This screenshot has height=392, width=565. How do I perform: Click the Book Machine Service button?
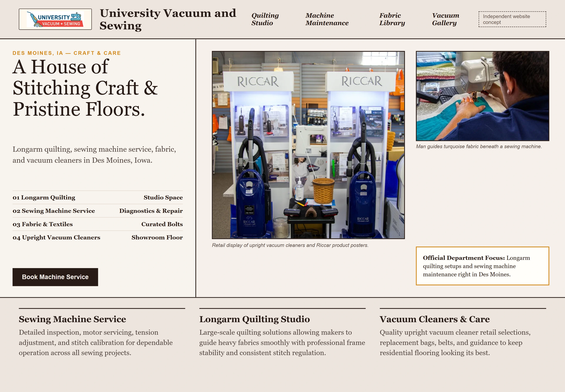click(x=55, y=277)
